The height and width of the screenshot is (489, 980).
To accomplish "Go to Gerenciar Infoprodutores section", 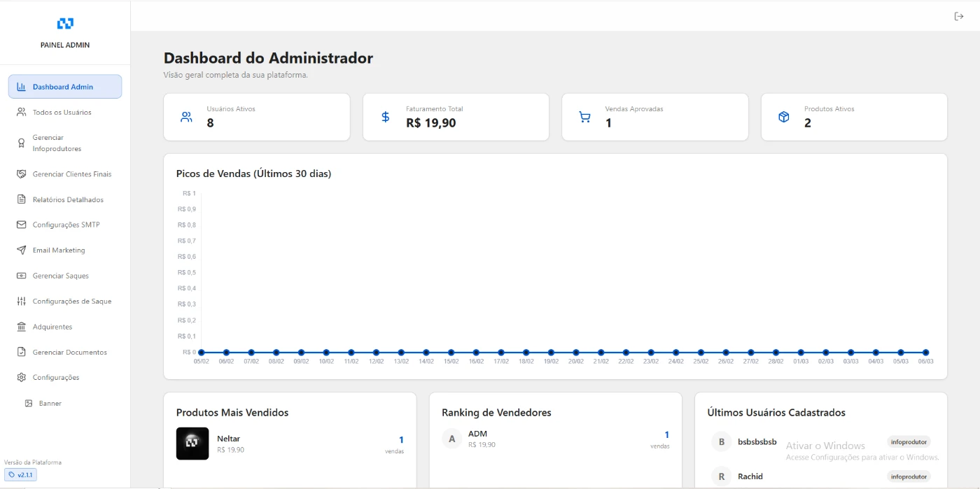I will pos(57,143).
